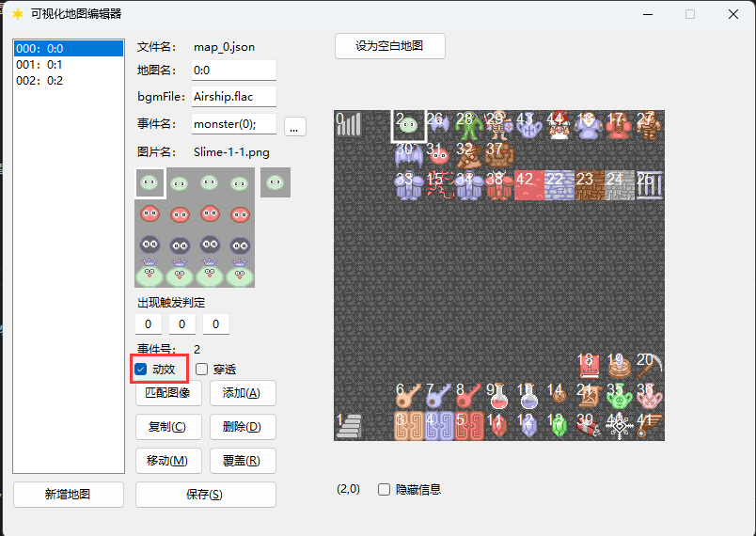Select the red-haired fairy tile numbered 44
This screenshot has width=756, height=536.
[559, 125]
